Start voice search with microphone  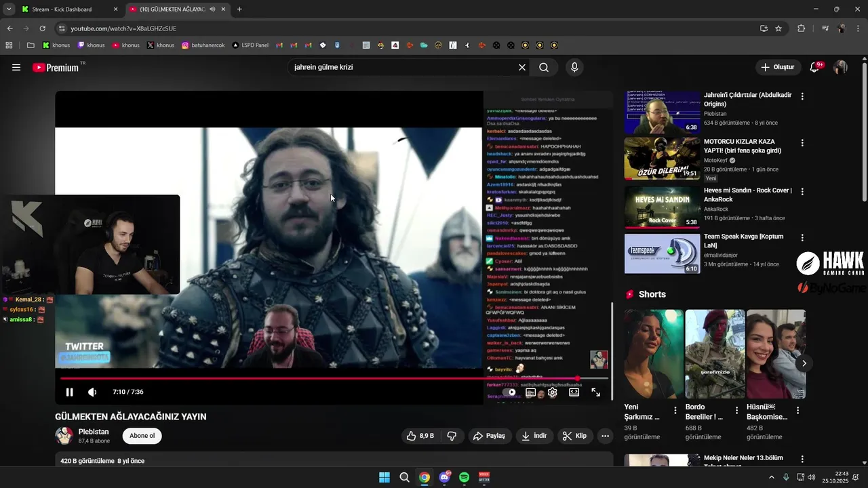[x=574, y=67]
